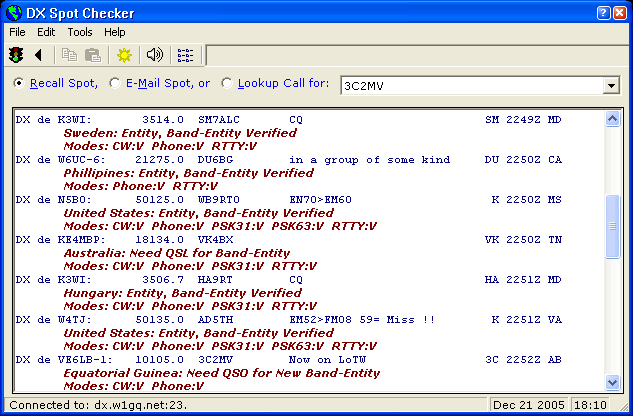Click 'Connected to: dx.w1gq.net:23.' status text
The width and height of the screenshot is (633, 416).
pyautogui.click(x=98, y=405)
